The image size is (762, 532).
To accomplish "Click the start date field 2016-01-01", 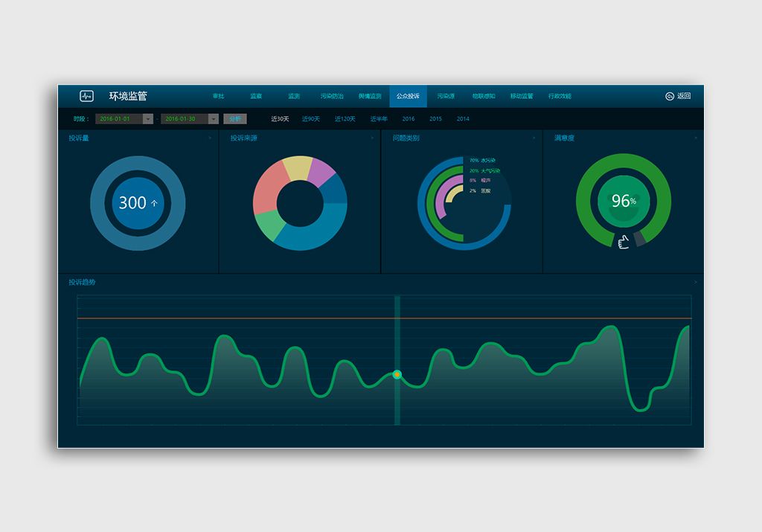I will [x=118, y=119].
